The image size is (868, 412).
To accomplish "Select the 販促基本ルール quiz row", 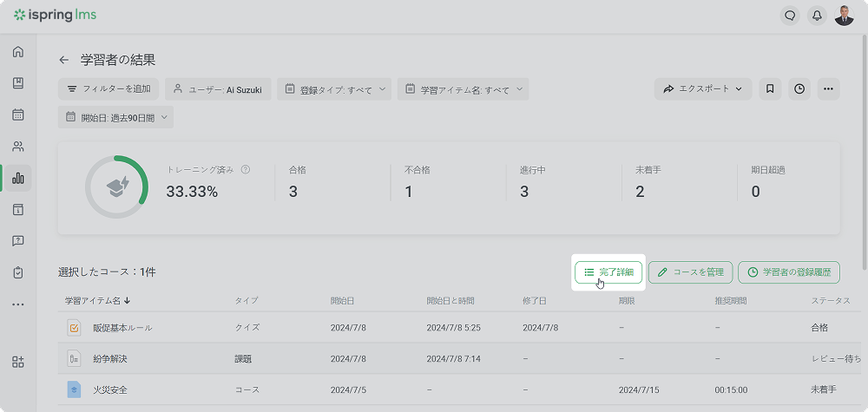I will click(122, 328).
